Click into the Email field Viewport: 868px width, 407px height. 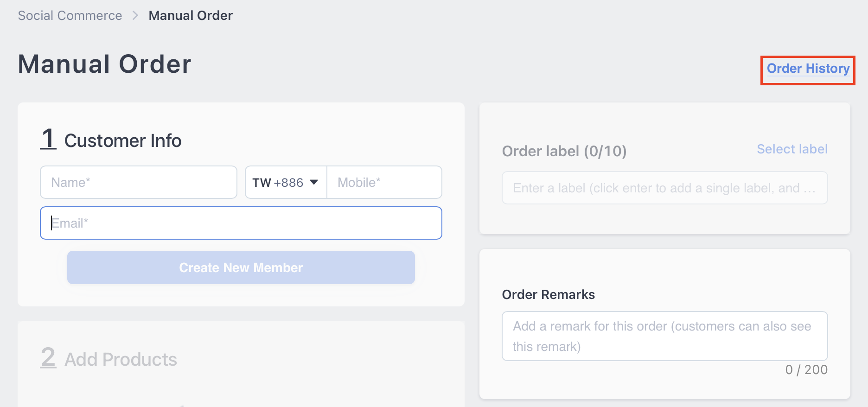click(241, 223)
